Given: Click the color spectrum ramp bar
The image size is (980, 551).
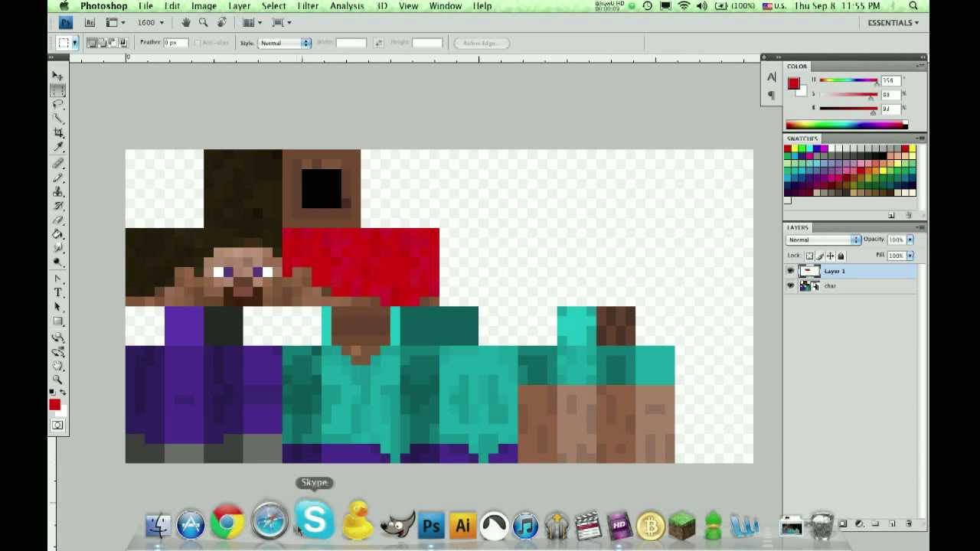Looking at the screenshot, I should coord(846,125).
